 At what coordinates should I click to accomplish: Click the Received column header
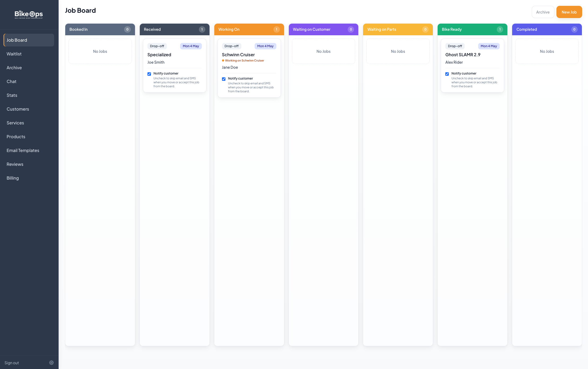click(x=175, y=29)
